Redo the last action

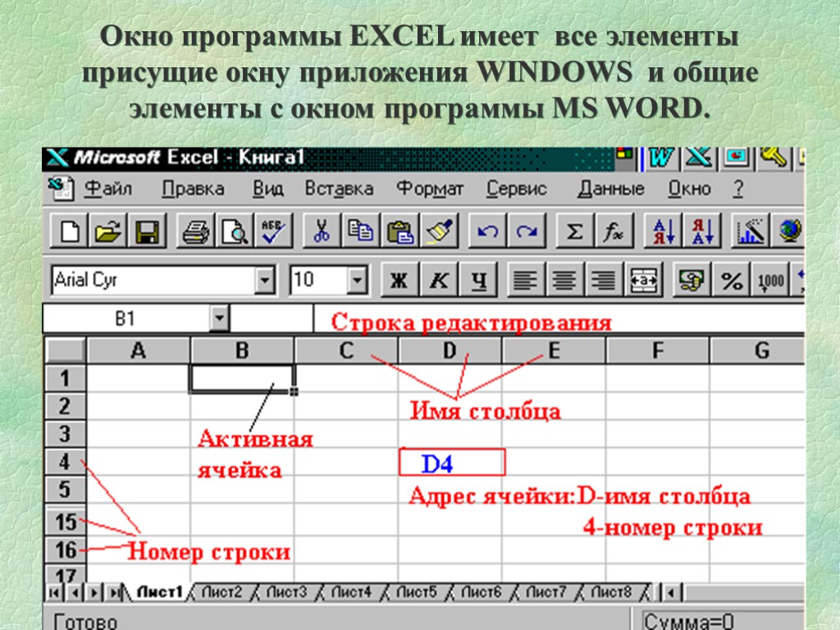pyautogui.click(x=527, y=231)
